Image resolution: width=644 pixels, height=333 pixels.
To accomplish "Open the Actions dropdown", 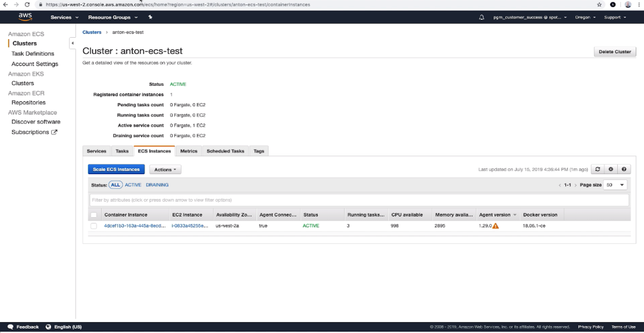I will 165,170.
